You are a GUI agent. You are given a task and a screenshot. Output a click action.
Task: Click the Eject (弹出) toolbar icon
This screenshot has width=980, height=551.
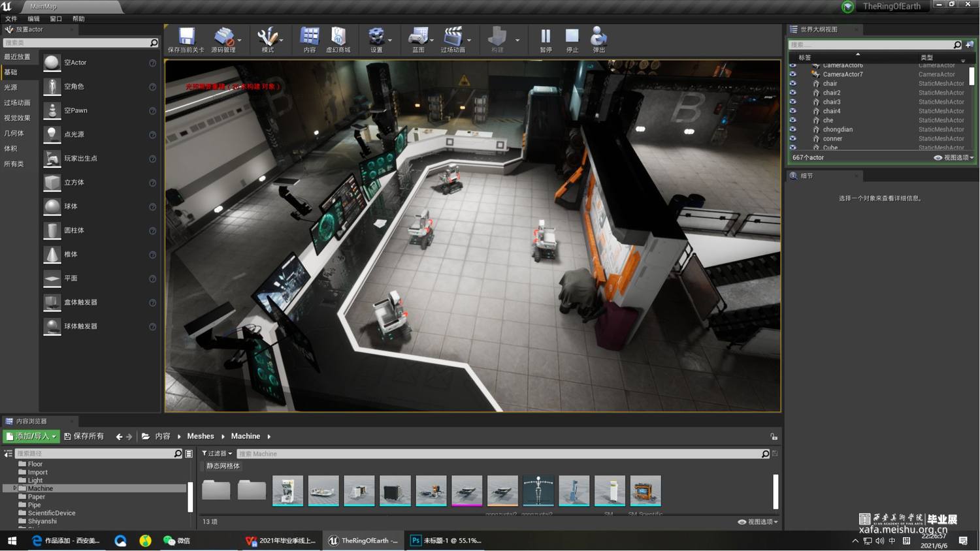pos(598,37)
